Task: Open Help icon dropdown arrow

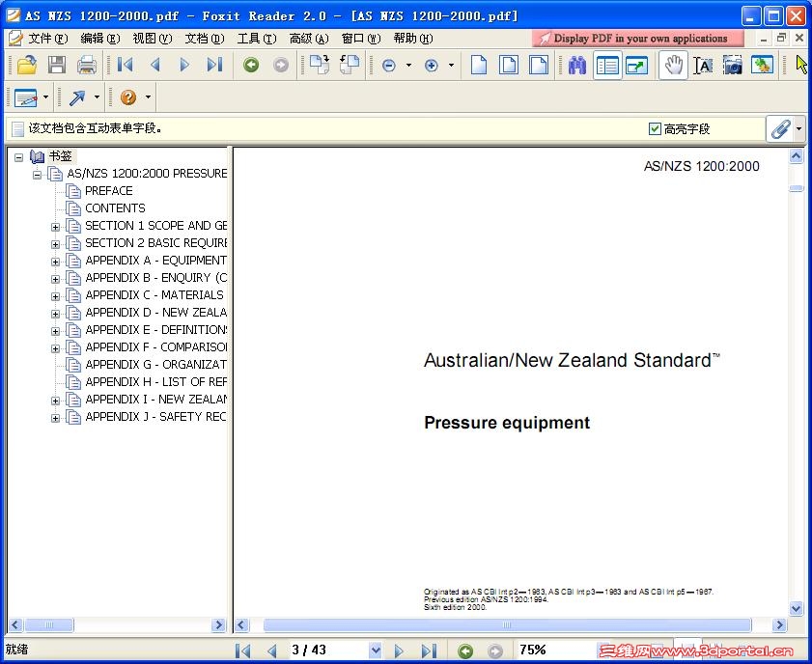Action: point(148,97)
